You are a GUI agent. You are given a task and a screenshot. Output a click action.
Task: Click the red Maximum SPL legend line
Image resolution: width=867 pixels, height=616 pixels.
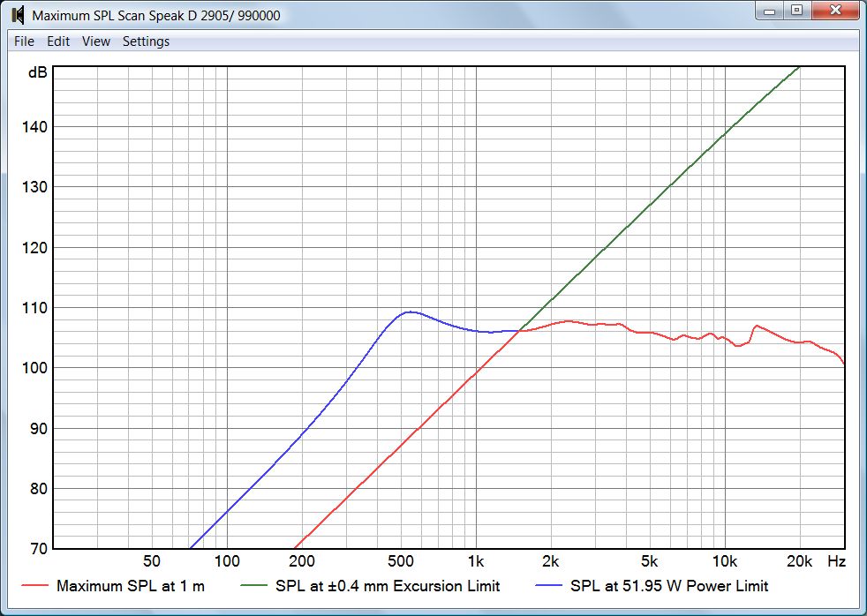(x=34, y=586)
